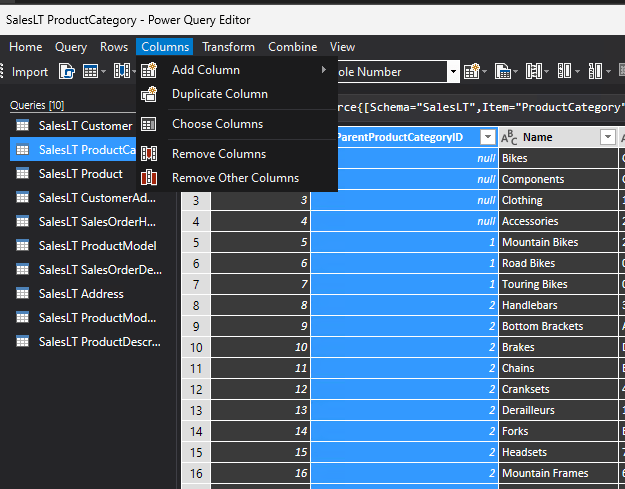
Task: Click the formula bar text
Action: tap(481, 107)
